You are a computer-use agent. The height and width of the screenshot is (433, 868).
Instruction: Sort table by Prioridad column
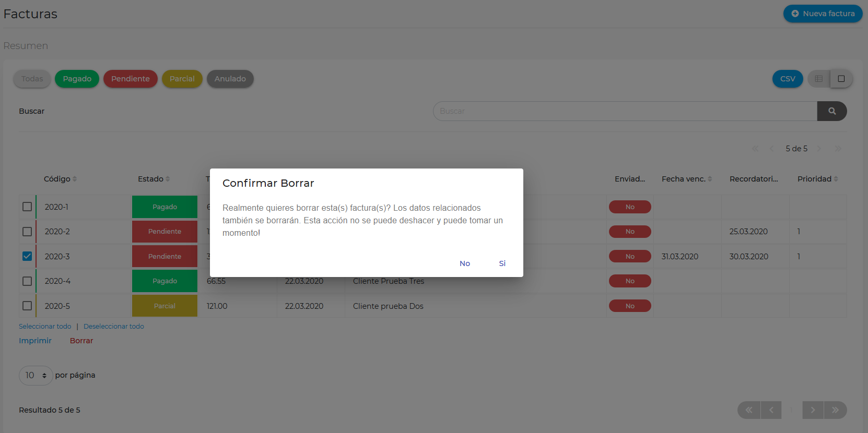click(x=817, y=179)
